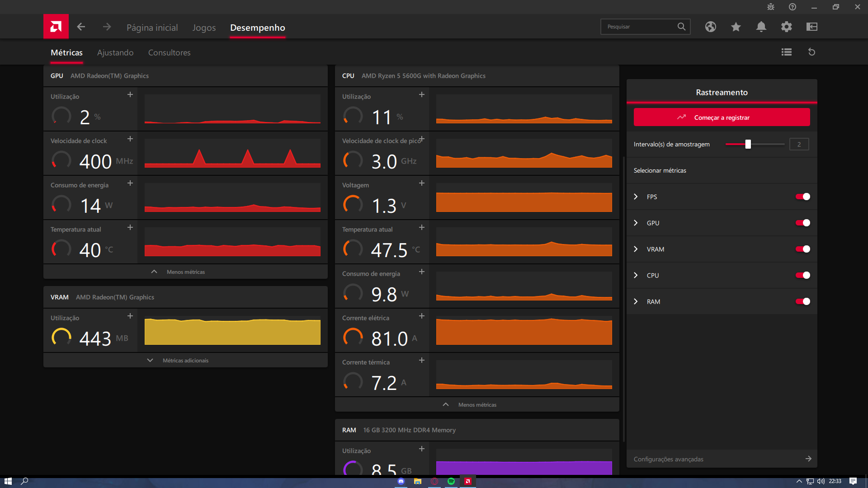Click the taskbar volume icon
The image size is (868, 488).
pyautogui.click(x=821, y=481)
